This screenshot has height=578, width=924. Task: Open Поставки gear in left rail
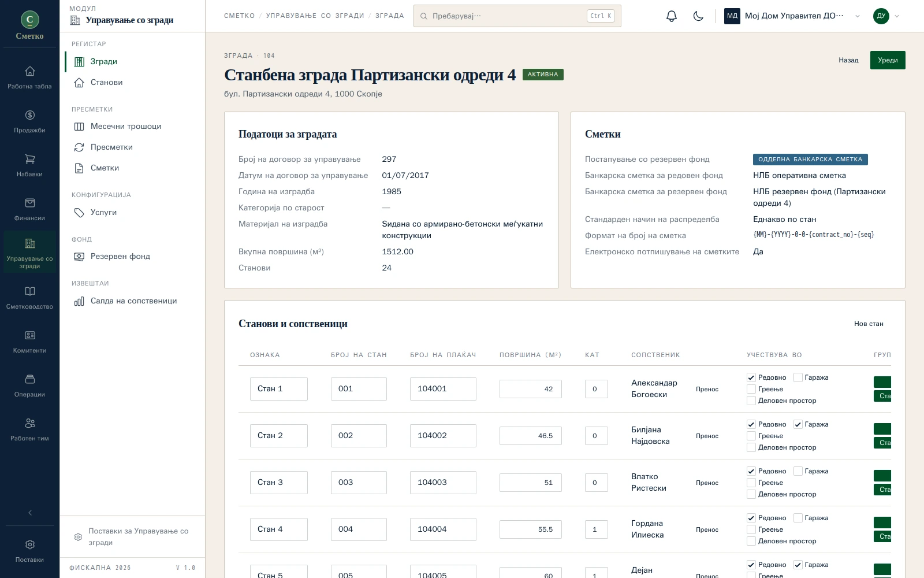[x=29, y=550]
